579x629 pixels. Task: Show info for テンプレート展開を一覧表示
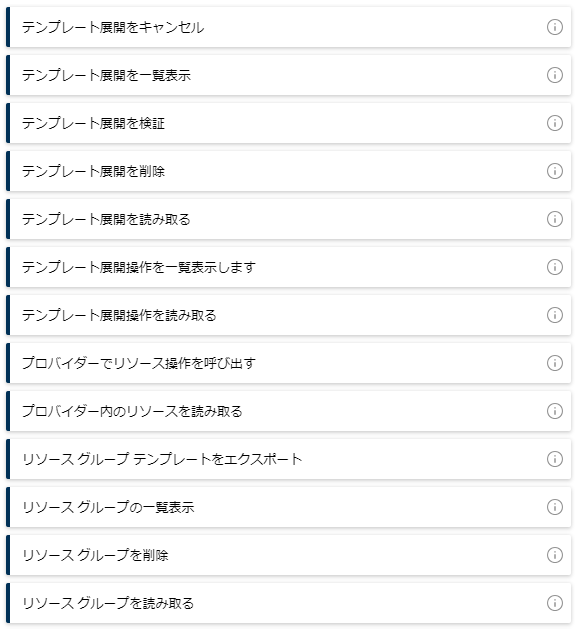click(555, 75)
